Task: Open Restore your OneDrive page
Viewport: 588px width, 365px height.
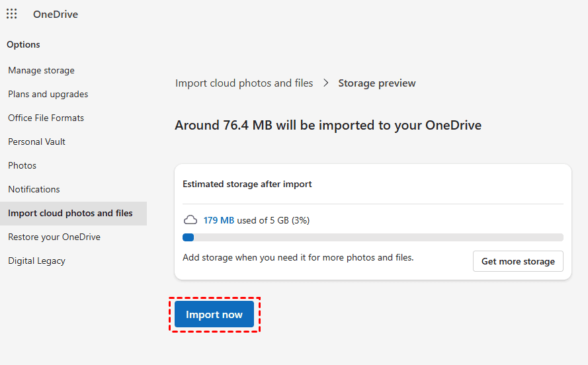Action: click(x=54, y=237)
